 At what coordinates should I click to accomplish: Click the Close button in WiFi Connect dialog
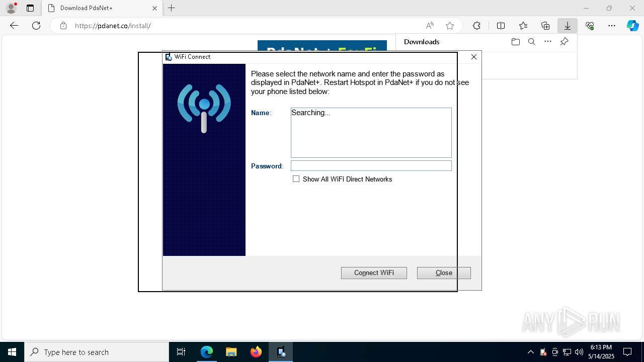click(444, 273)
